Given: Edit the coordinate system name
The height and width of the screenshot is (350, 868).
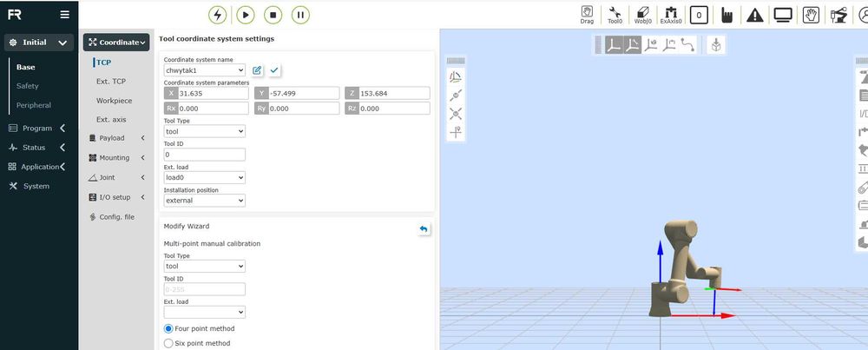Looking at the screenshot, I should (257, 70).
